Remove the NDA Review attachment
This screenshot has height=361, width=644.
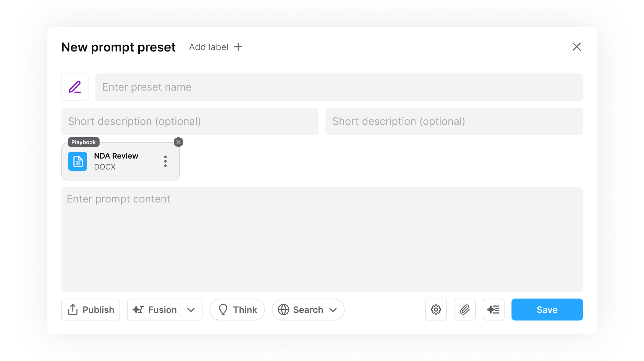coord(178,142)
